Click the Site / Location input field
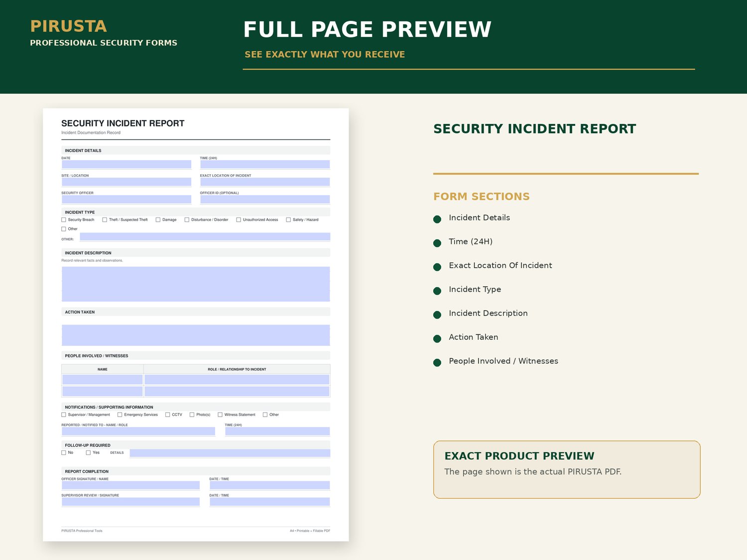Image resolution: width=747 pixels, height=560 pixels. point(126,182)
